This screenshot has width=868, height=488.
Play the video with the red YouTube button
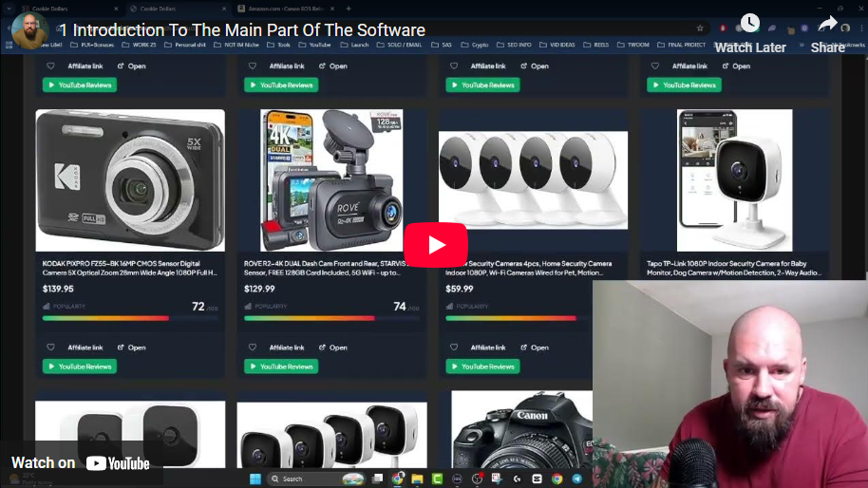[x=436, y=245]
